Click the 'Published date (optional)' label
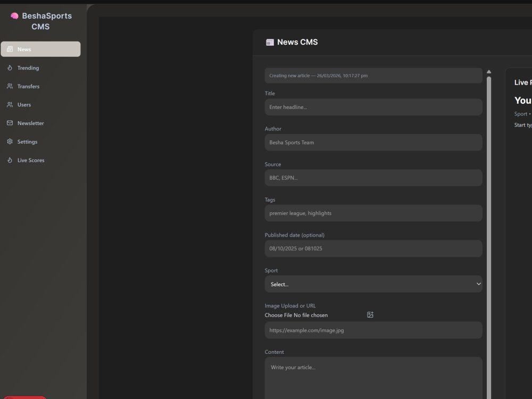The height and width of the screenshot is (399, 532). tap(295, 235)
